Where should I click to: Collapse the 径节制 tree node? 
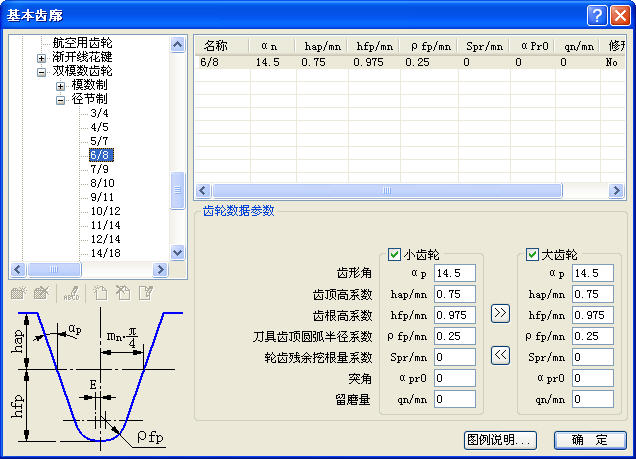tap(60, 100)
